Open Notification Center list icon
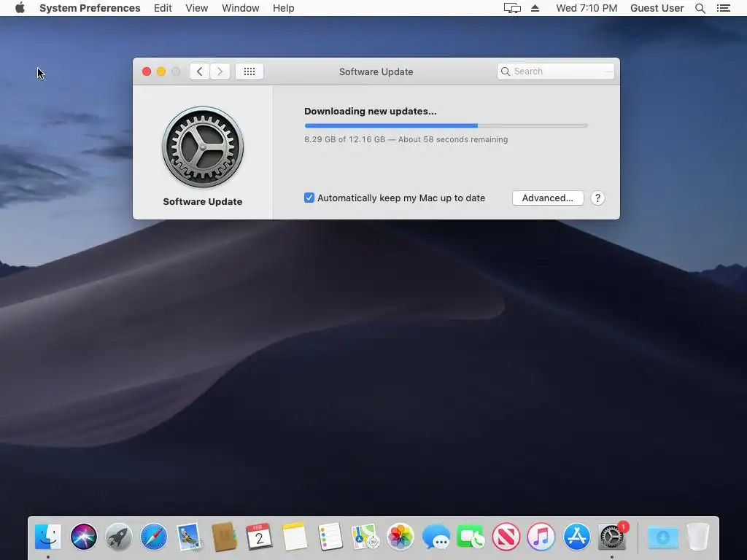 tap(723, 8)
